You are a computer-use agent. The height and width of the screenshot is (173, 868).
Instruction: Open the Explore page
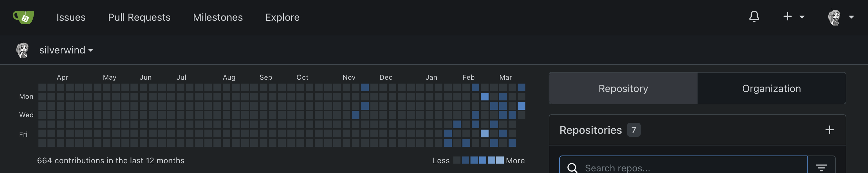[282, 17]
